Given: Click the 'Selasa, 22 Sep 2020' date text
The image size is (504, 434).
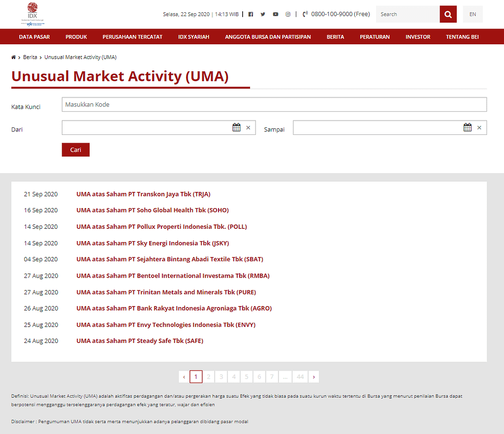Looking at the screenshot, I should [186, 14].
